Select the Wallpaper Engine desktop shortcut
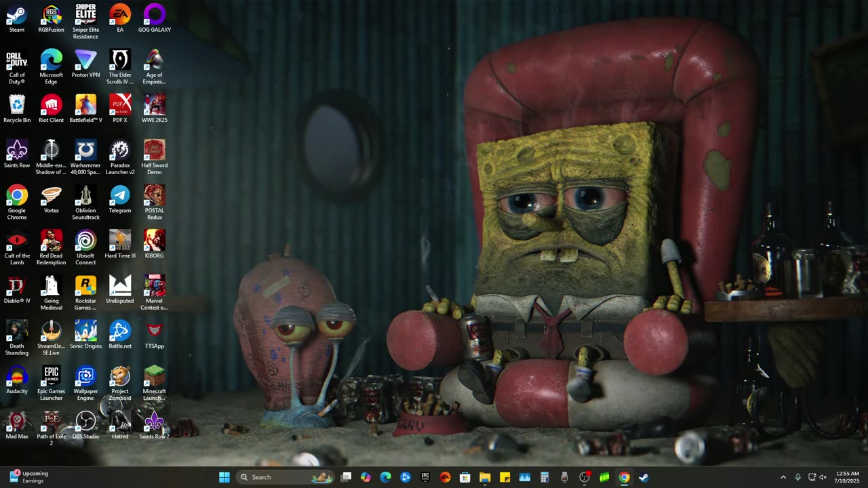 click(x=85, y=384)
